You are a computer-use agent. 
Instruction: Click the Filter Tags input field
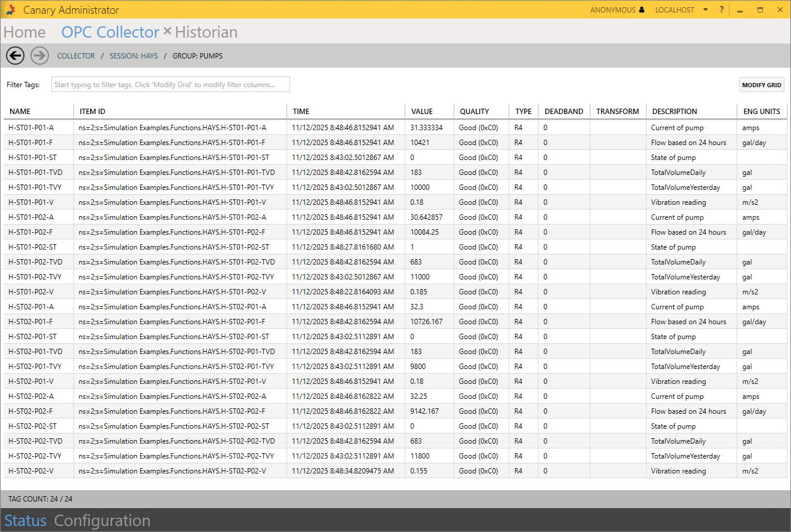(170, 85)
